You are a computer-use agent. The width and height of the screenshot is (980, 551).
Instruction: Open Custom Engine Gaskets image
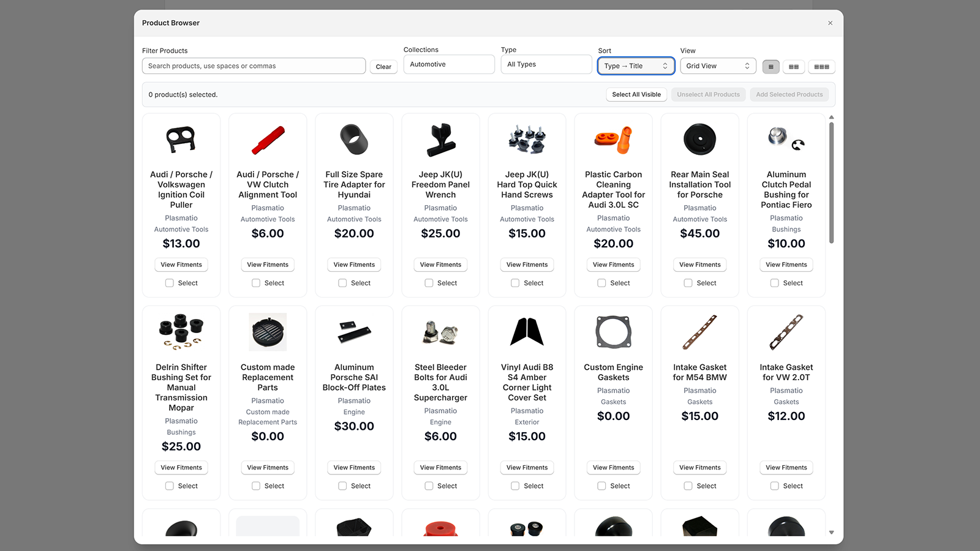click(614, 332)
